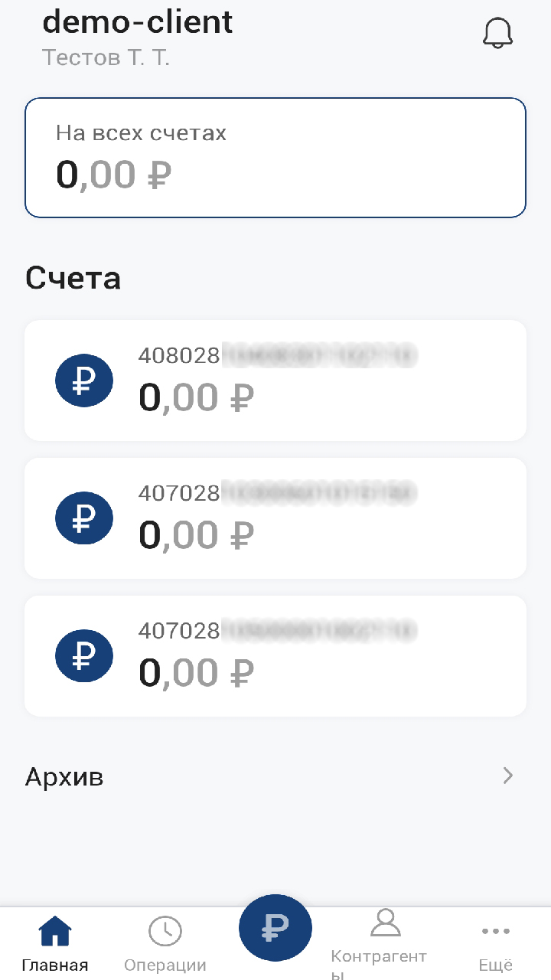Tap ruble icon of 408028 account
Viewport: 551px width, 980px height.
pyautogui.click(x=84, y=381)
